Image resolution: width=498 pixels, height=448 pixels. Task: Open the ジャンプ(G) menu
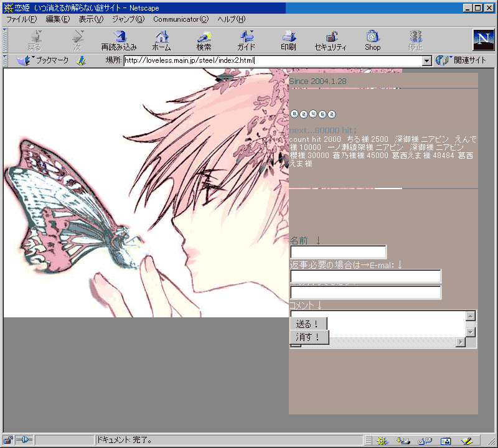pyautogui.click(x=128, y=19)
